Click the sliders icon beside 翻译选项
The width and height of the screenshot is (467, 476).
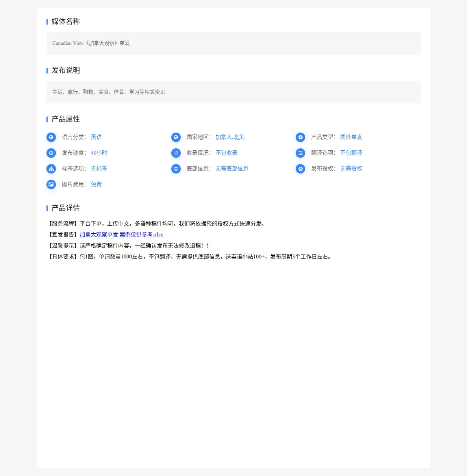pos(300,153)
